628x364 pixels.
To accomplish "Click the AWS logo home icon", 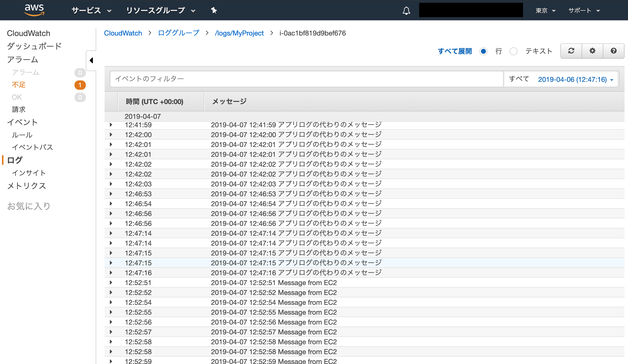I will [x=34, y=10].
